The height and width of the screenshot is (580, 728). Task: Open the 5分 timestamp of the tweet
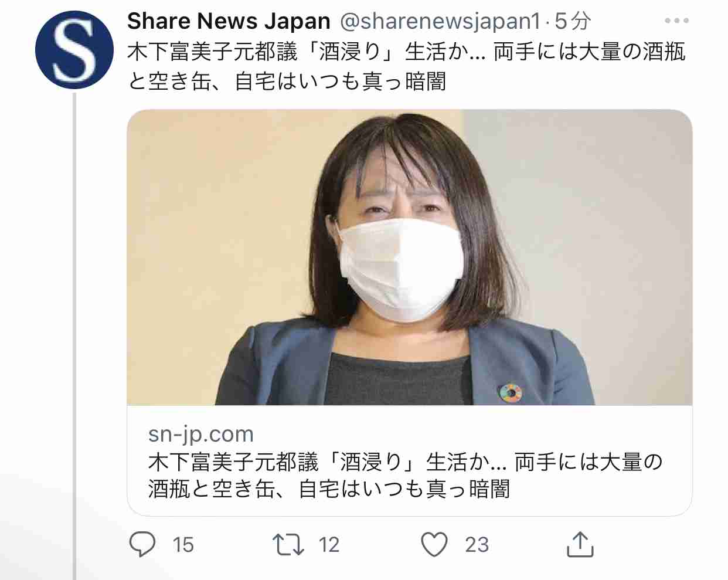(573, 21)
